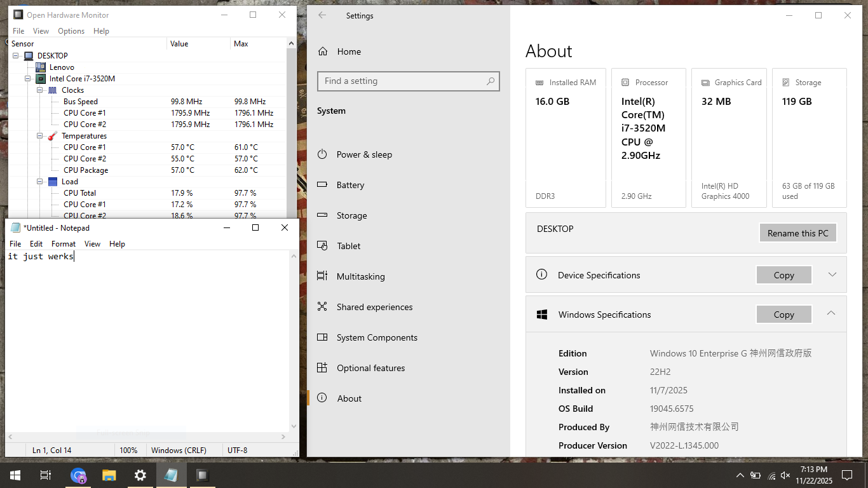
Task: Click the Sensor column header
Action: click(88, 44)
